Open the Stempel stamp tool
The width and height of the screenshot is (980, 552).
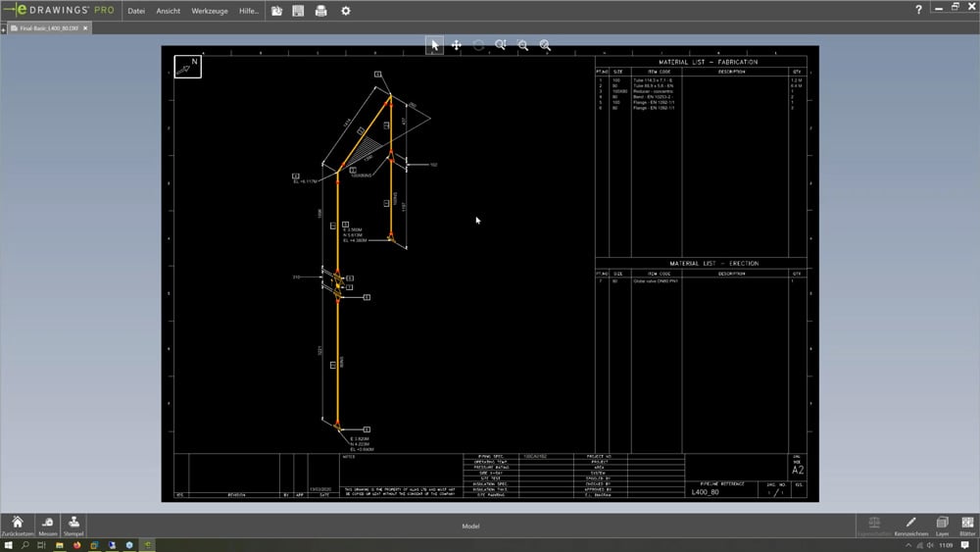click(x=73, y=526)
